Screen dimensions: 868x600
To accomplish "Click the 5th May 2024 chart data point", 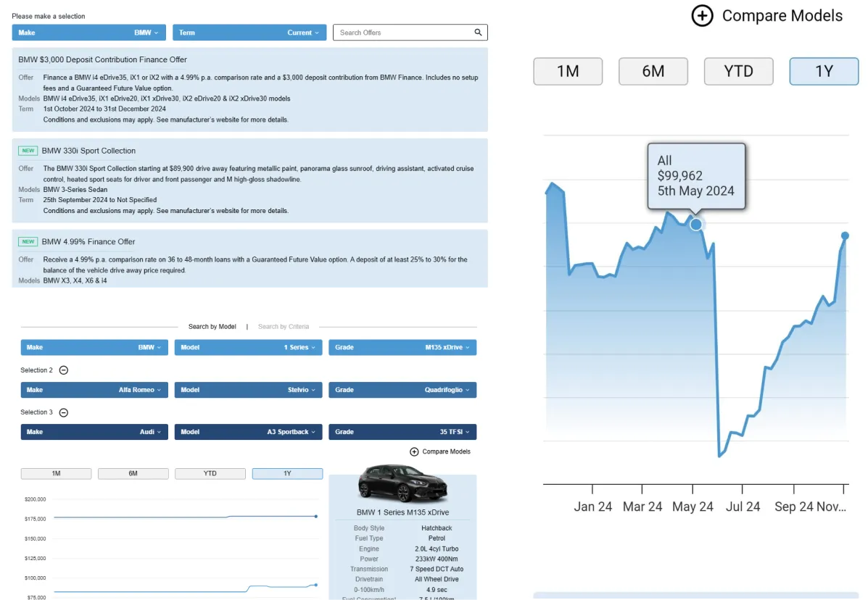I will point(696,225).
